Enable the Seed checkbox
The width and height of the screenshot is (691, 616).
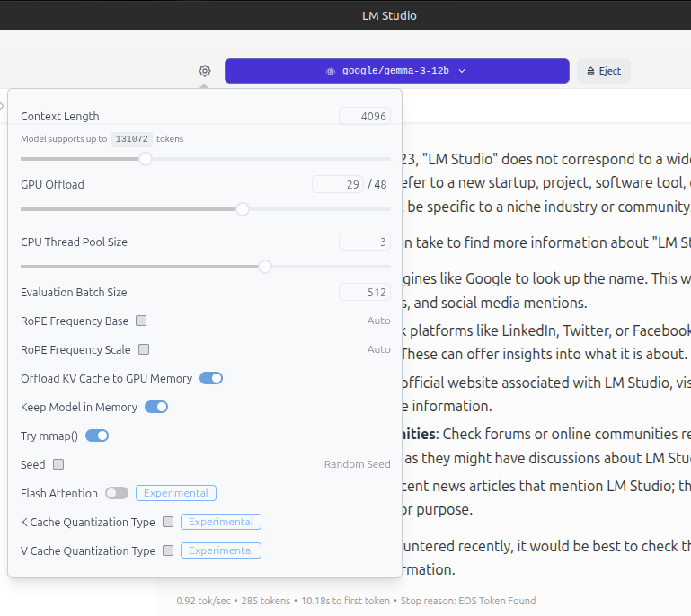[x=58, y=464]
